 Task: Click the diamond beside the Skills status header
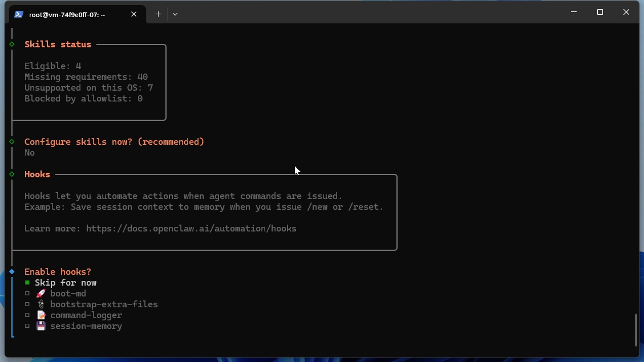(11, 44)
